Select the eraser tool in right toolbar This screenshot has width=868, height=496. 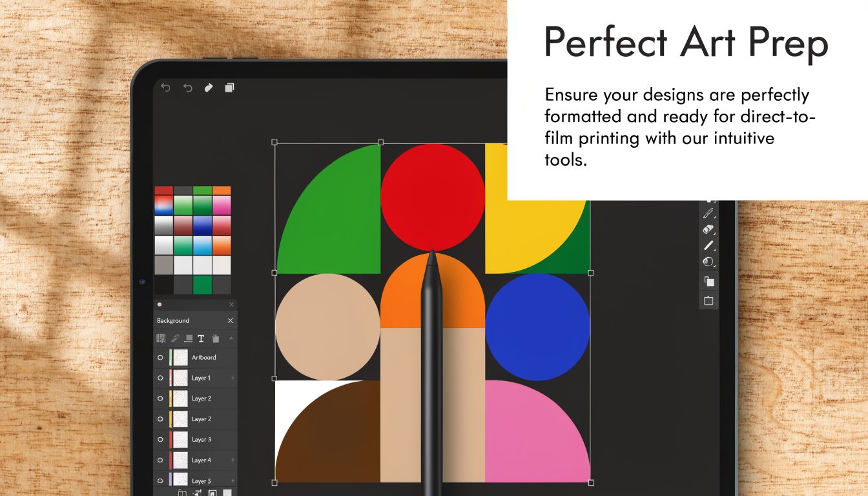[x=708, y=229]
